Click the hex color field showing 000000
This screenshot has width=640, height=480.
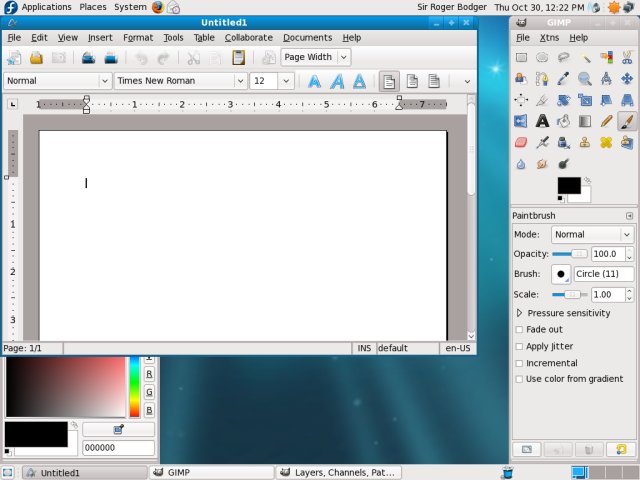[x=118, y=448]
